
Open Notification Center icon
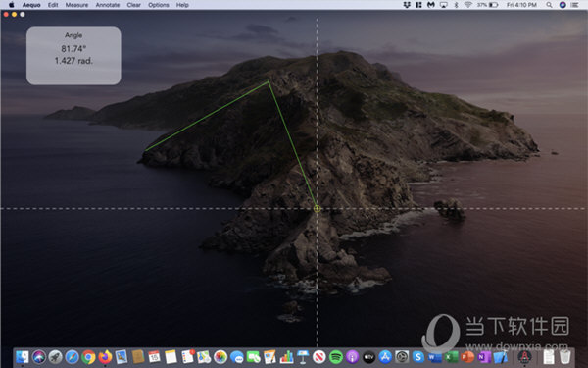(574, 5)
